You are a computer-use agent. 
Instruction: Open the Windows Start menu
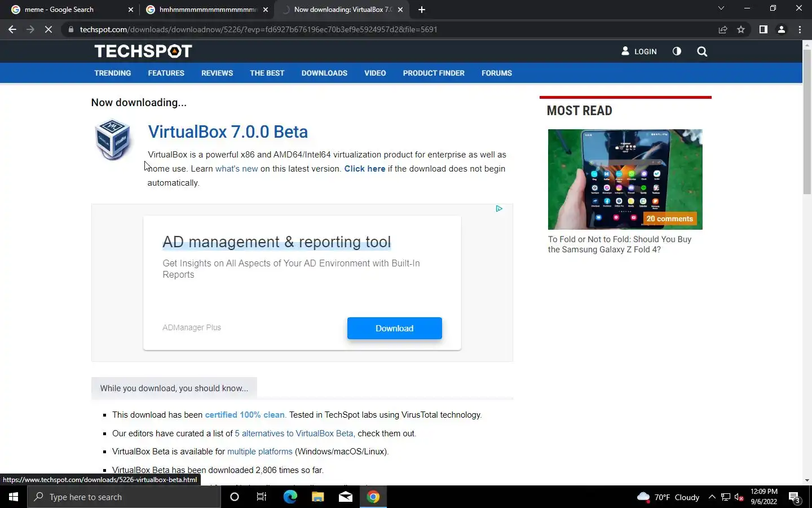click(x=14, y=497)
